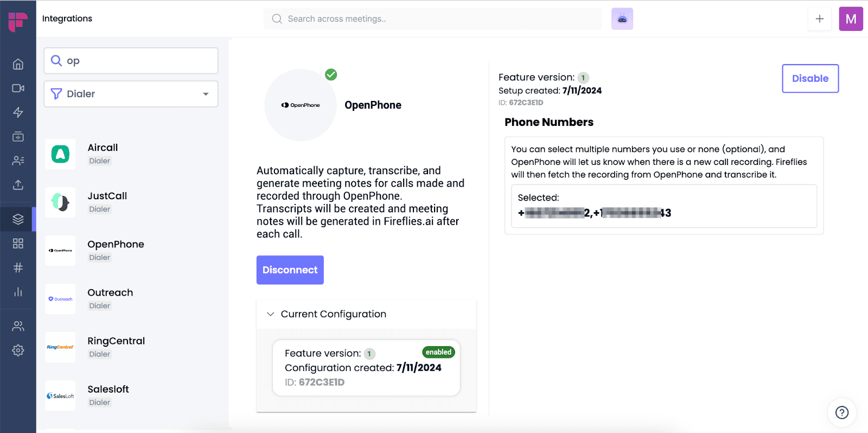Open the M user profile avatar
868x433 pixels.
click(x=851, y=19)
